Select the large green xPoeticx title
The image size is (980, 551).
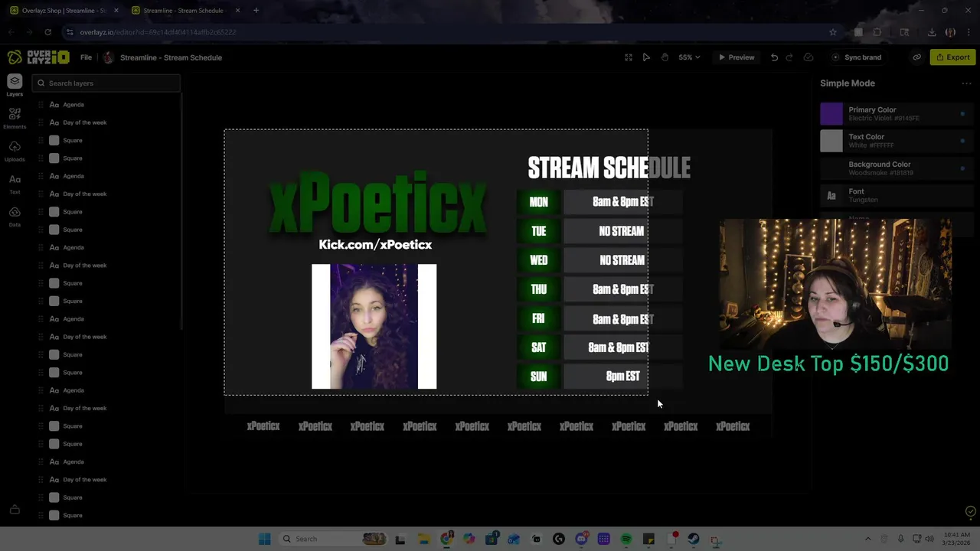pyautogui.click(x=377, y=204)
